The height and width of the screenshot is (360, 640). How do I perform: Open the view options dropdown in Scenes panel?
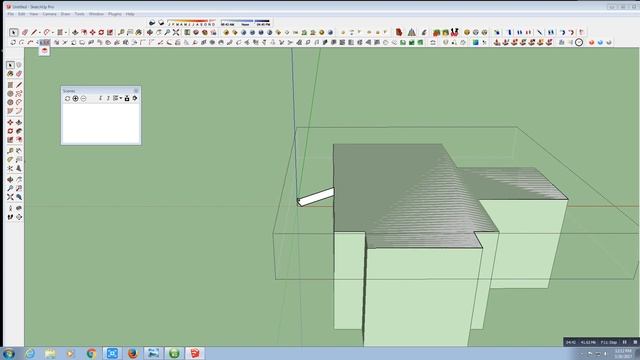[118, 98]
